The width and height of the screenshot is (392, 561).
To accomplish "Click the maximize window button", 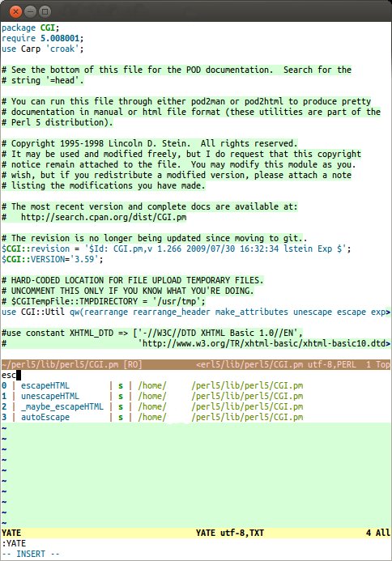I will click(x=45, y=12).
